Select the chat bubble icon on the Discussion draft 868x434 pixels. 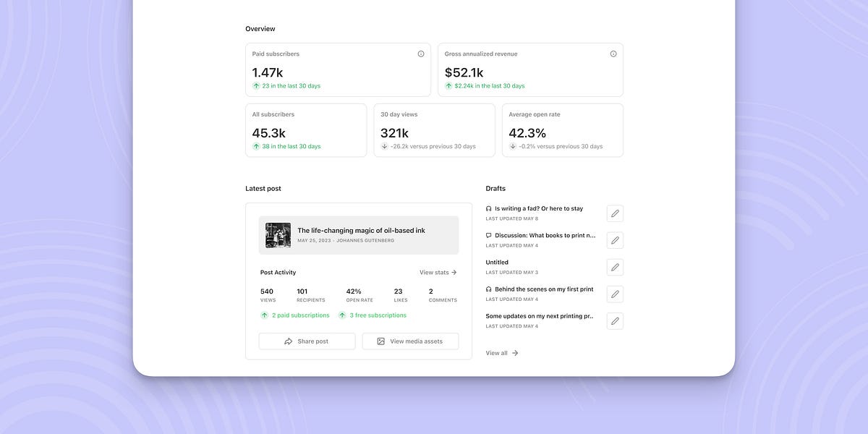pos(488,234)
